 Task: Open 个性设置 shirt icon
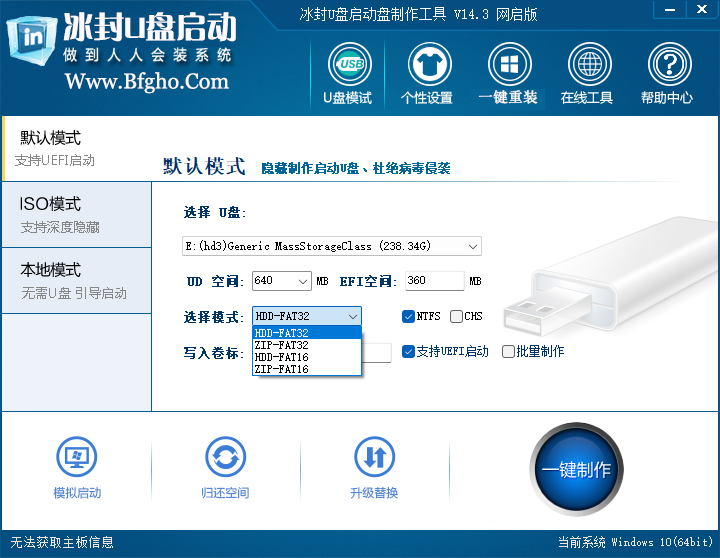(429, 64)
